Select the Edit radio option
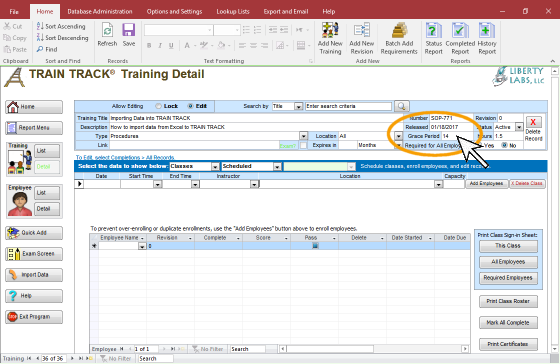 pos(191,106)
